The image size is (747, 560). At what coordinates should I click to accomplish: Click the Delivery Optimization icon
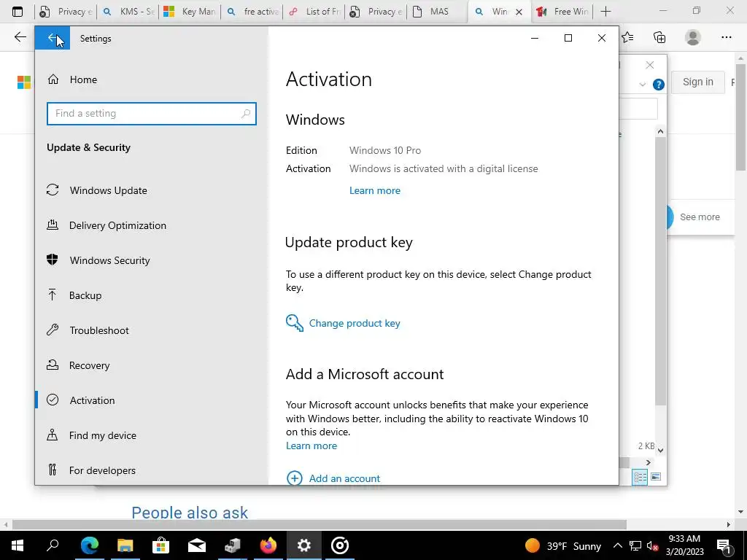pyautogui.click(x=53, y=225)
